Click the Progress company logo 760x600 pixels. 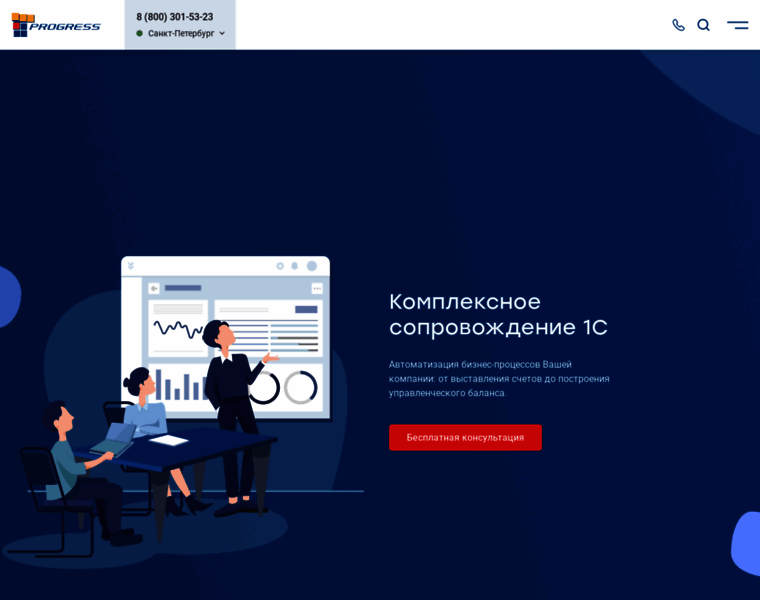tap(56, 25)
